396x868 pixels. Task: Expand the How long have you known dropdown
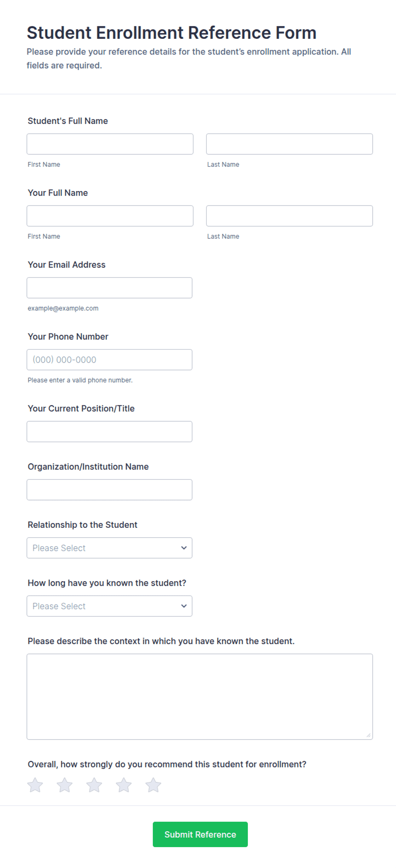tap(109, 606)
